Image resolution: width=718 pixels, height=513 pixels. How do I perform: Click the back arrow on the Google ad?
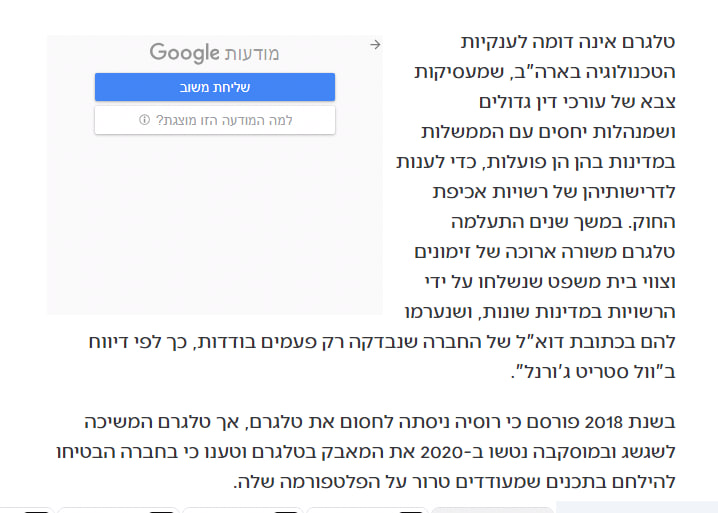[x=374, y=45]
